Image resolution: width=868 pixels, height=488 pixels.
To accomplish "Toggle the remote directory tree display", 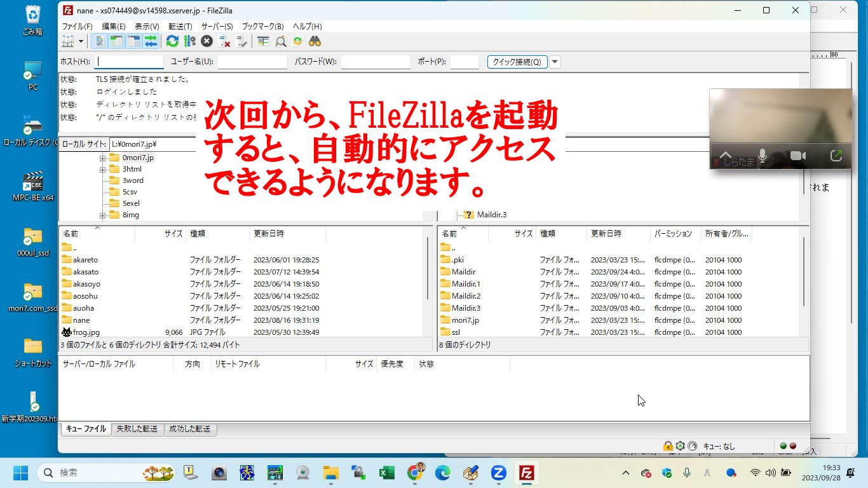I will click(133, 41).
